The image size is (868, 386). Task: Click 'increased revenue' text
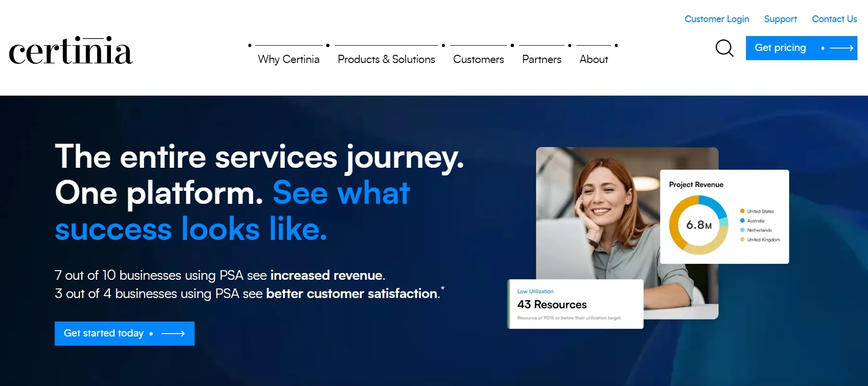(327, 275)
